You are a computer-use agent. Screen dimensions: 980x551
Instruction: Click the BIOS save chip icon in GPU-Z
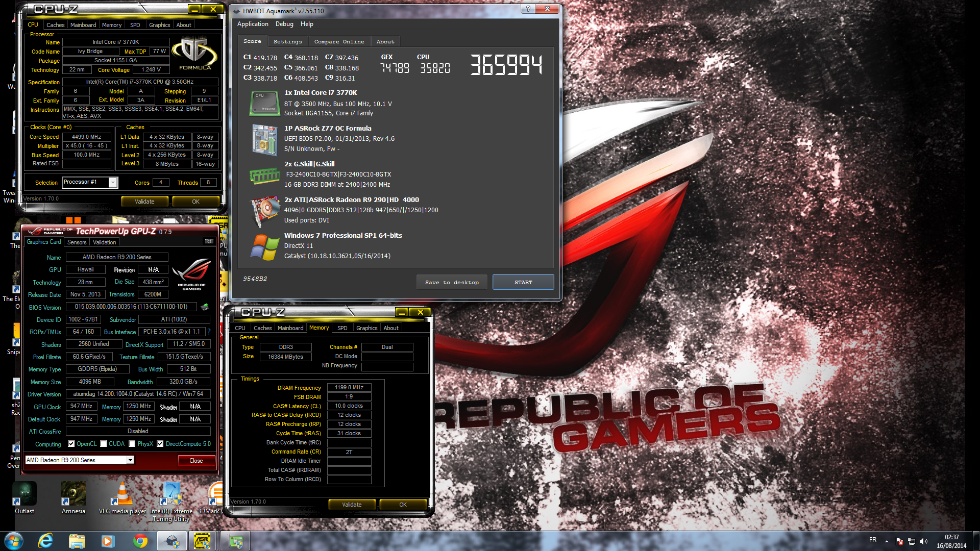click(205, 307)
